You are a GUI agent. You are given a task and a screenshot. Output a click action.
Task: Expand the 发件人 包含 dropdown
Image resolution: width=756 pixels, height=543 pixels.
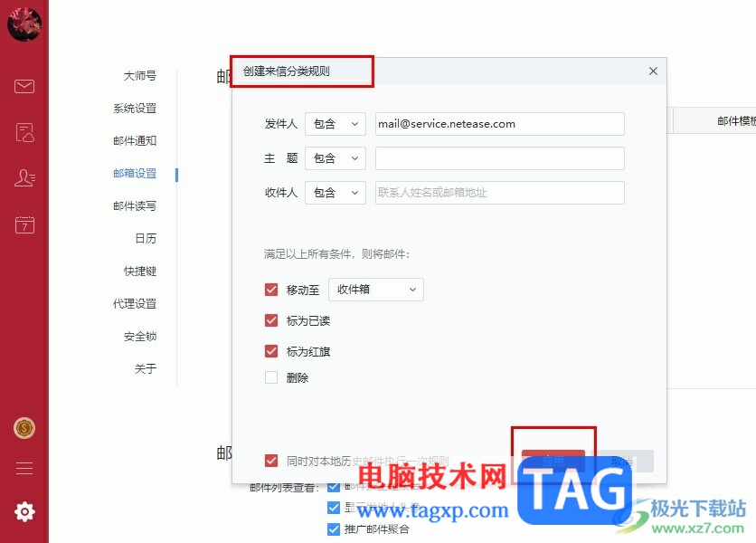coord(335,124)
